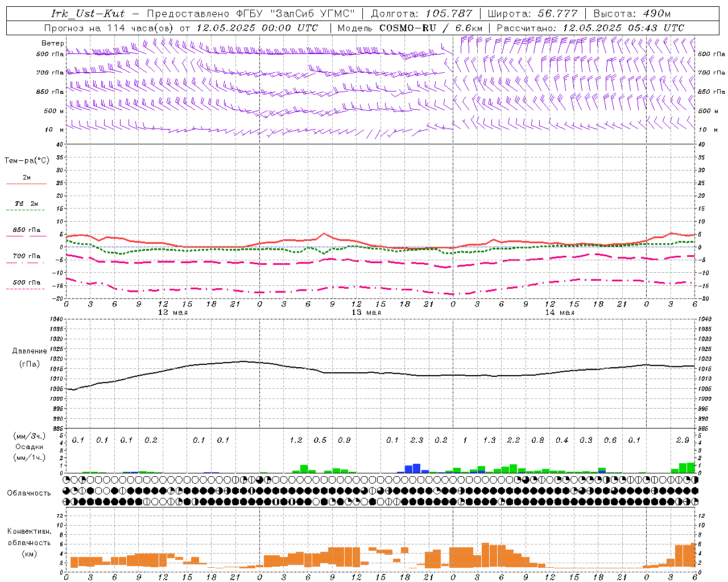Click the 3-hour precipitation value 1.3
The image size is (728, 582).
point(489,440)
